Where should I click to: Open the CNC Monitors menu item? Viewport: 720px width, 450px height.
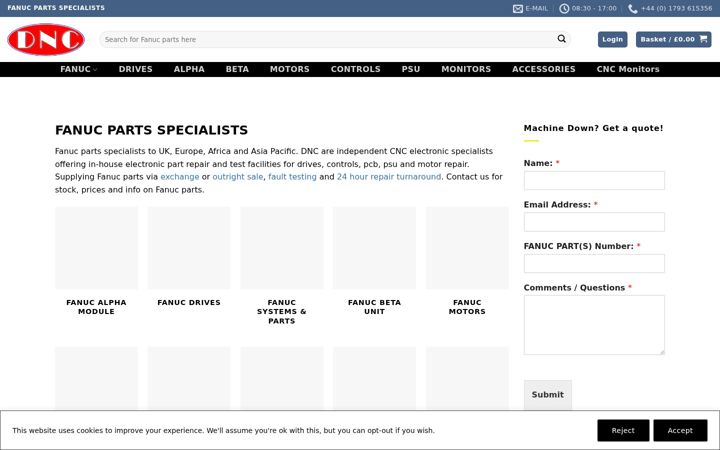(628, 69)
